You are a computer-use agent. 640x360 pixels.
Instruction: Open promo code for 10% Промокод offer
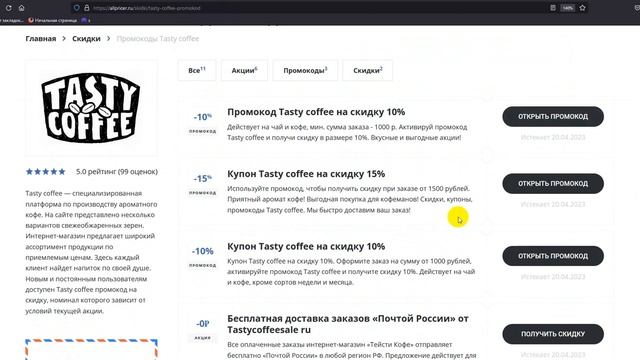click(553, 117)
